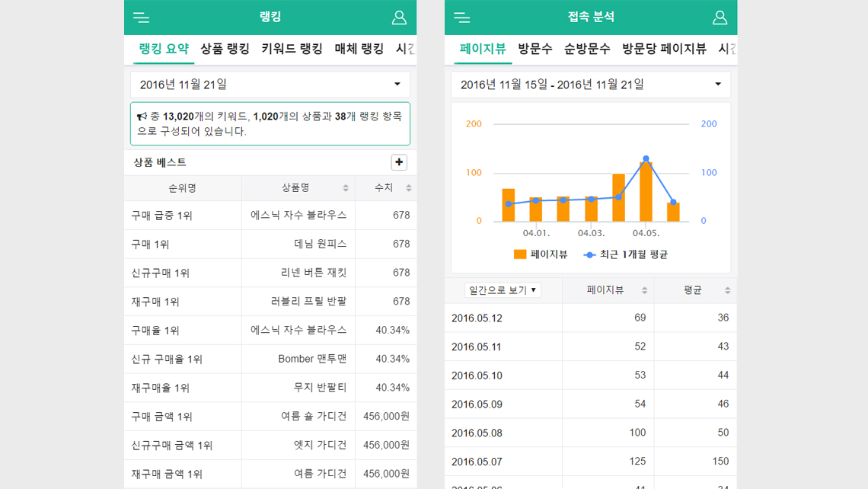
Task: Click the 구매 급증 1위 row
Action: pyautogui.click(x=270, y=216)
